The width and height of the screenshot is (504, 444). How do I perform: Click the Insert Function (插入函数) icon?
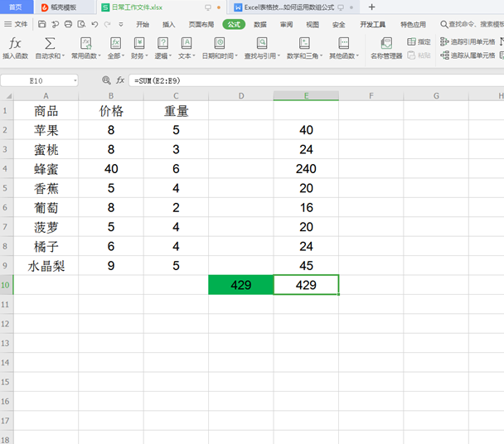(15, 43)
